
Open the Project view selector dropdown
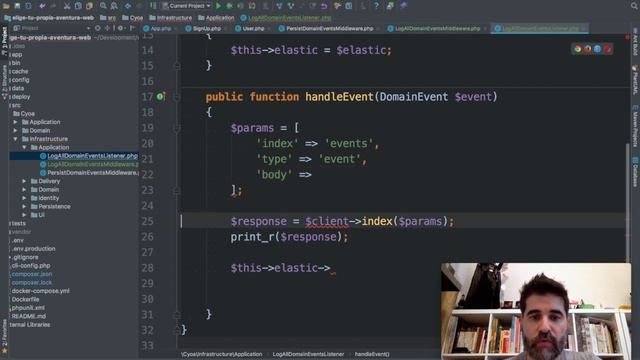click(51, 28)
